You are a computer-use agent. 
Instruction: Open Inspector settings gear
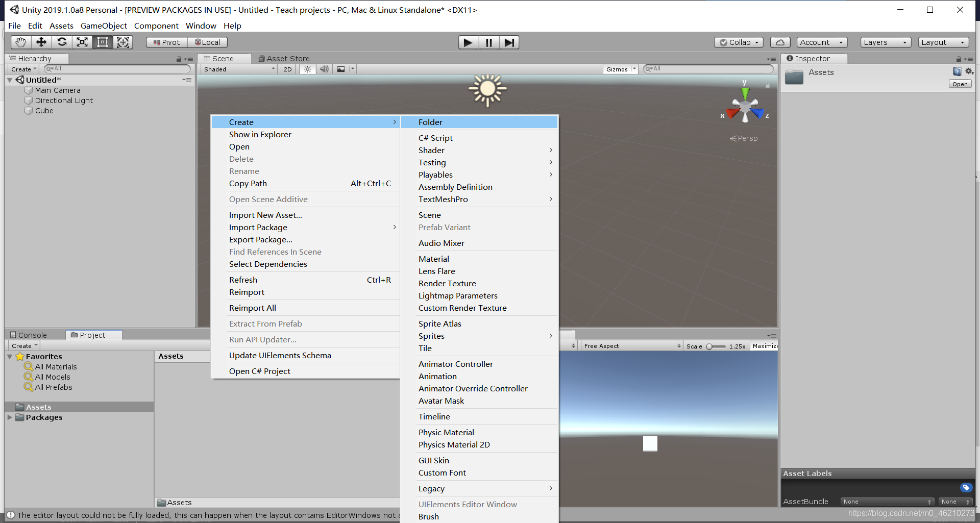[969, 71]
